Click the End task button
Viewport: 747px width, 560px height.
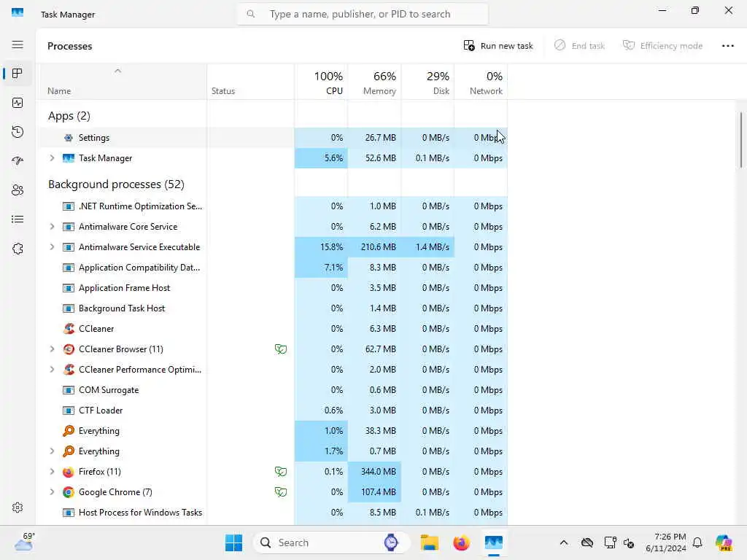pos(579,46)
